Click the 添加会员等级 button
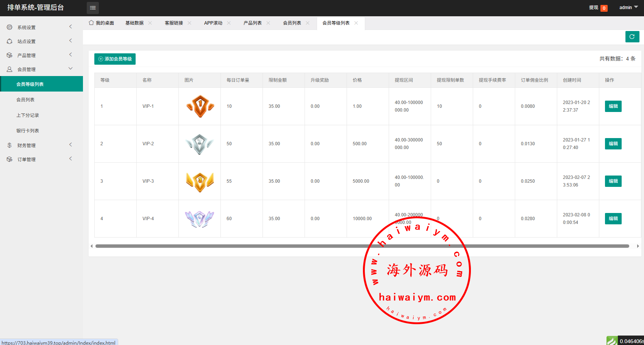Screen dimensions: 644x345 [x=115, y=59]
